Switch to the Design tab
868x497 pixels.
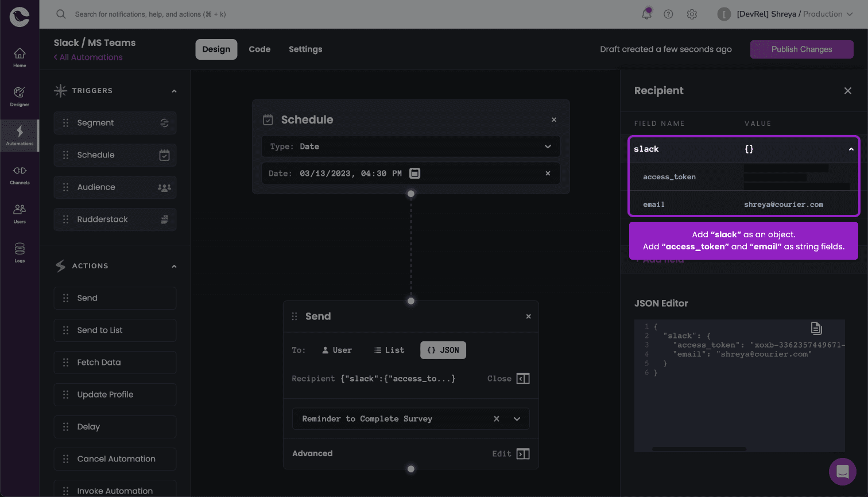[216, 49]
